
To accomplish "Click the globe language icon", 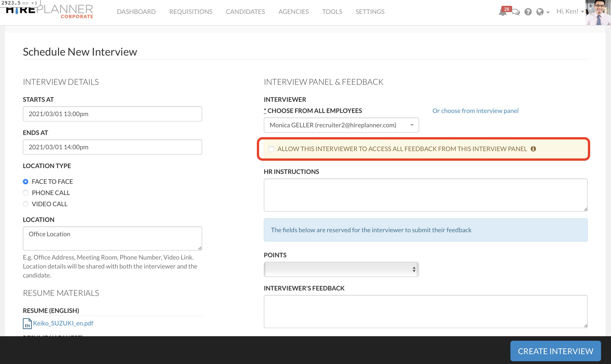I will pyautogui.click(x=540, y=12).
